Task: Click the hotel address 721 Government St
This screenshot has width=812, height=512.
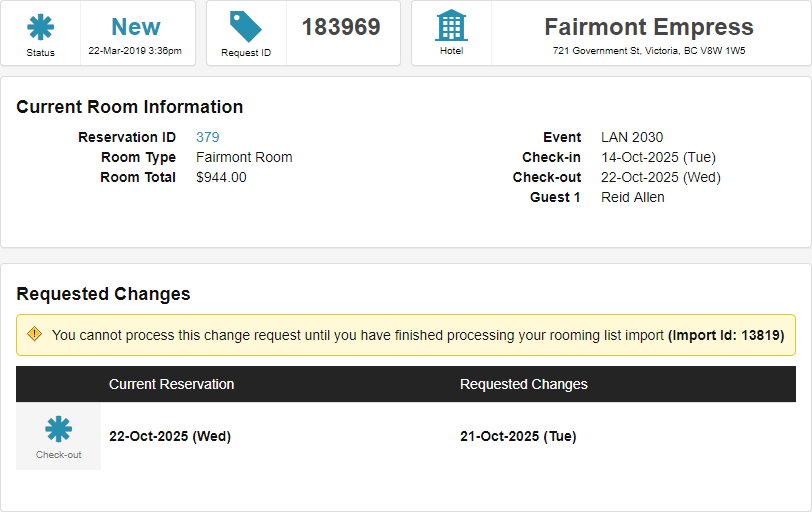Action: tap(649, 50)
